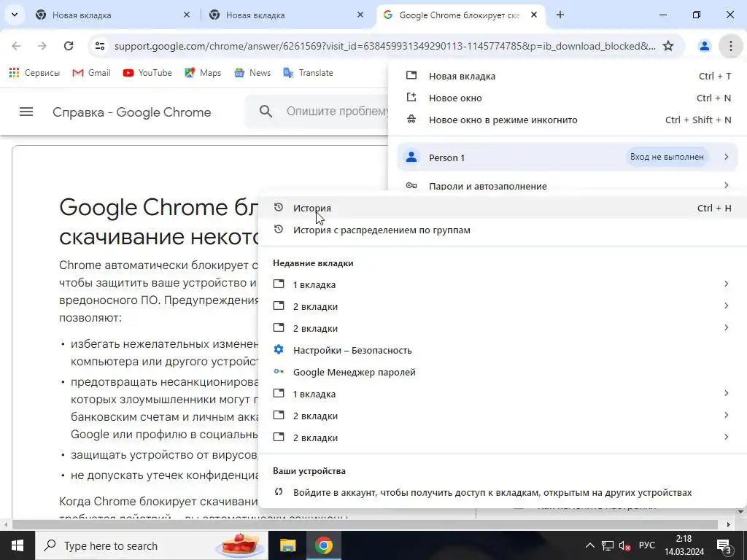This screenshot has width=747, height=560.
Task: Click the Type here to search box
Action: [x=152, y=545]
